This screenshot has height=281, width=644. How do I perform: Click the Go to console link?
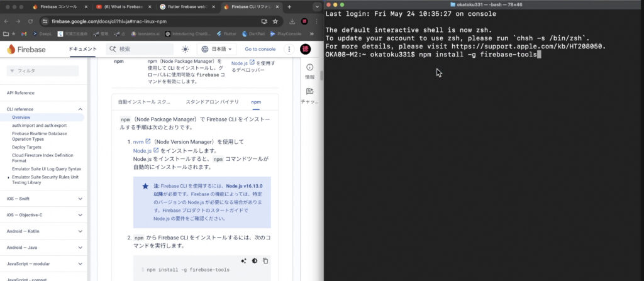click(x=260, y=49)
